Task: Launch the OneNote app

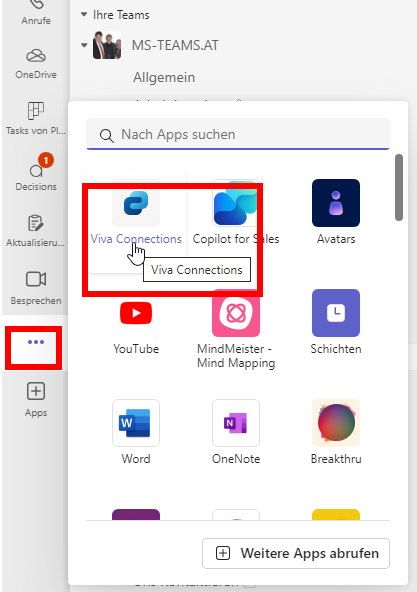Action: coord(236,432)
